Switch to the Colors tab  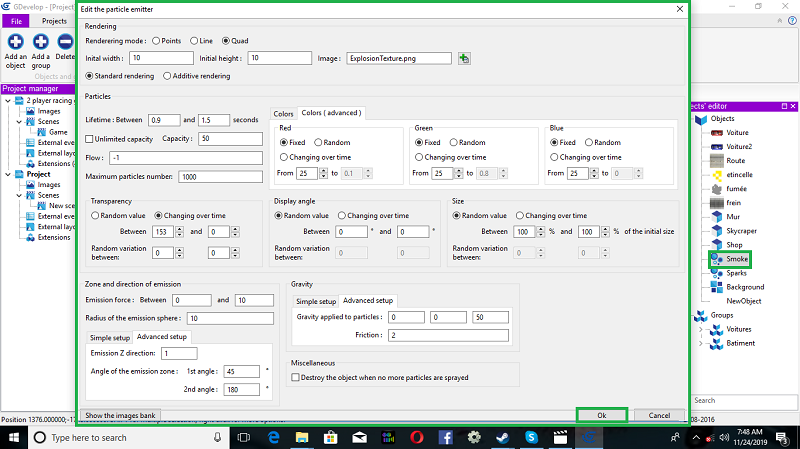[283, 114]
